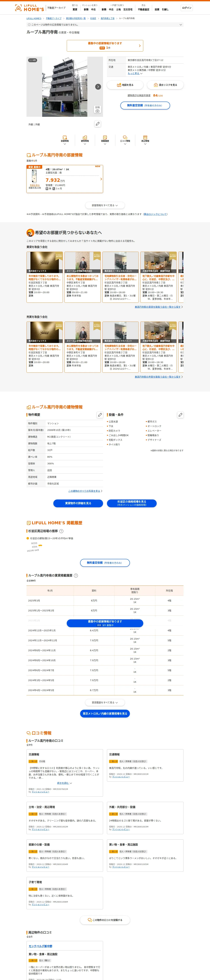Select 注文住宅 in the top navigation

(x=128, y=9)
